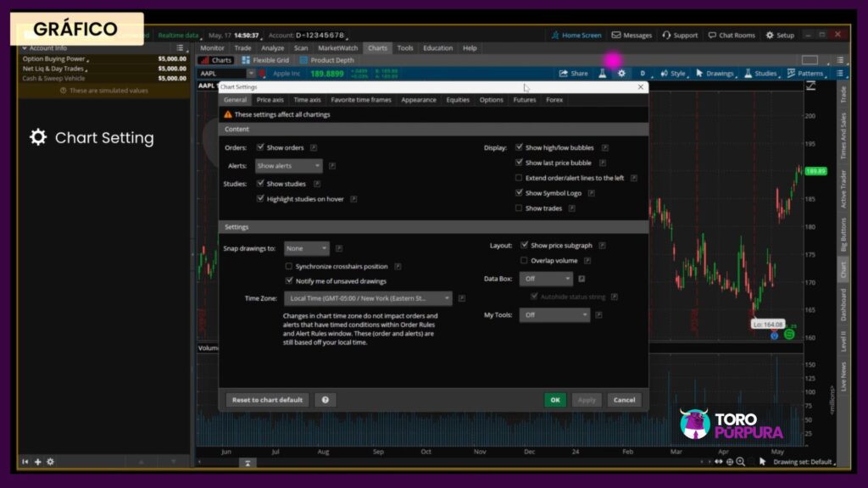Open left sidebar gear settings
This screenshot has width=868, height=488.
50,462
